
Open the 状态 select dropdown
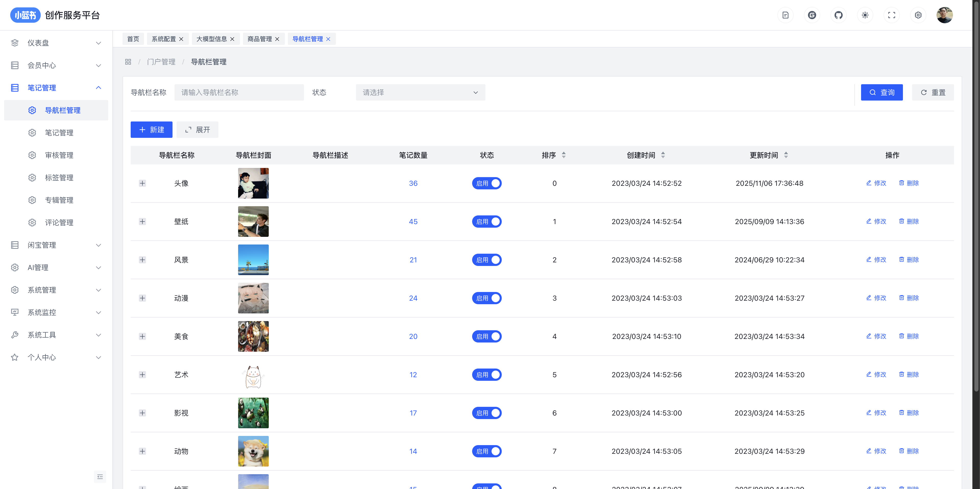pyautogui.click(x=420, y=92)
